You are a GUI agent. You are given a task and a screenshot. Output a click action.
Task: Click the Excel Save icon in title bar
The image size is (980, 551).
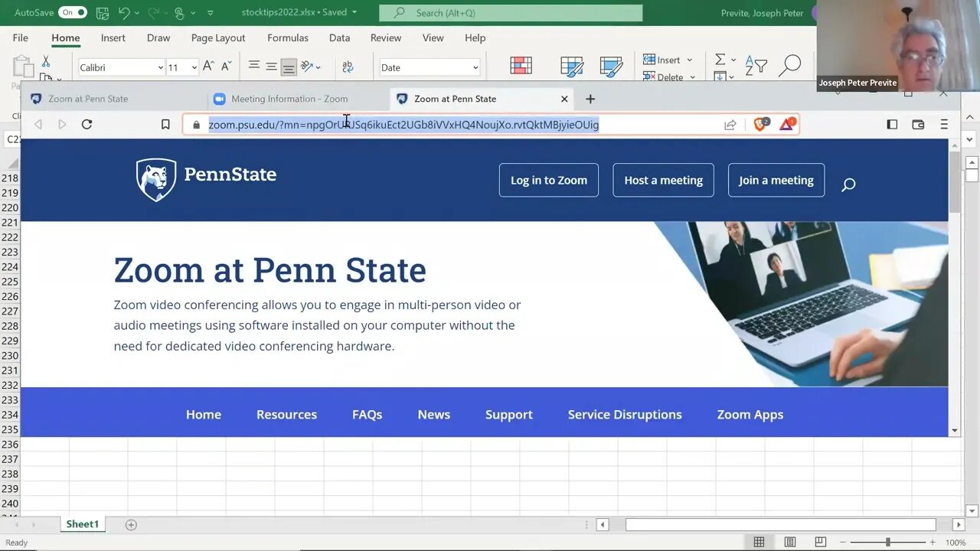pos(103,13)
